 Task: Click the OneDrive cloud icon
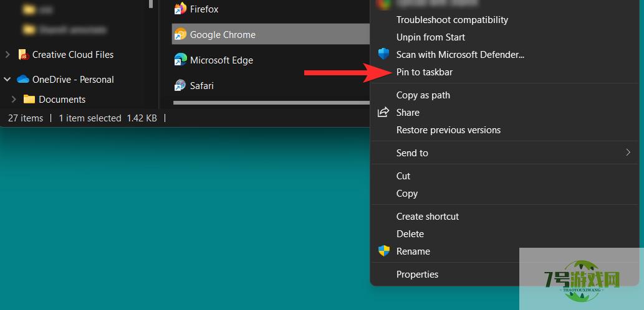(x=23, y=79)
